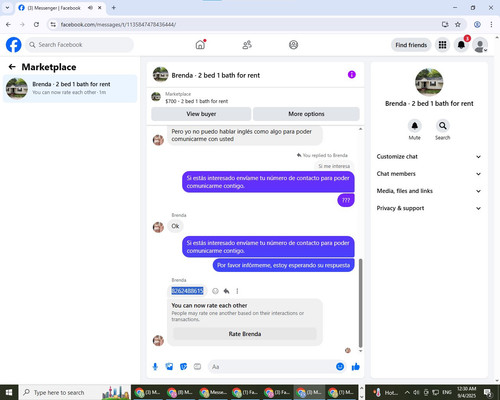This screenshot has width=500, height=400.
Task: Click the chat message list scrollbar
Action: 360,303
